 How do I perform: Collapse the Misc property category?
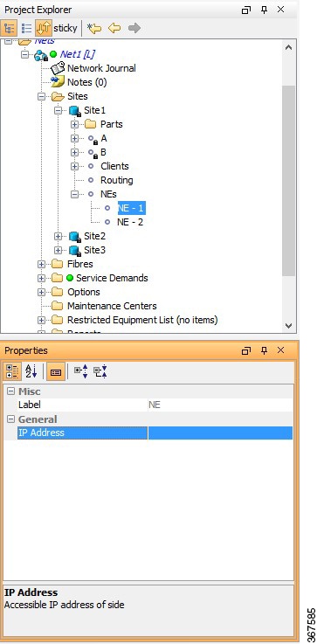coord(11,391)
